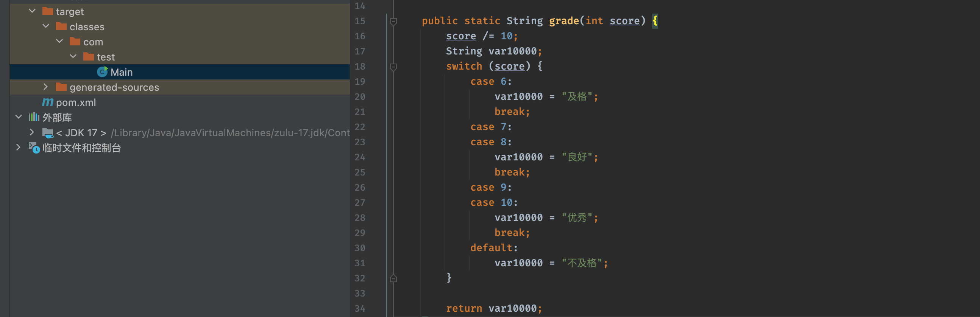The height and width of the screenshot is (317, 980).
Task: Click line number 18 in the gutter
Action: pyautogui.click(x=359, y=66)
